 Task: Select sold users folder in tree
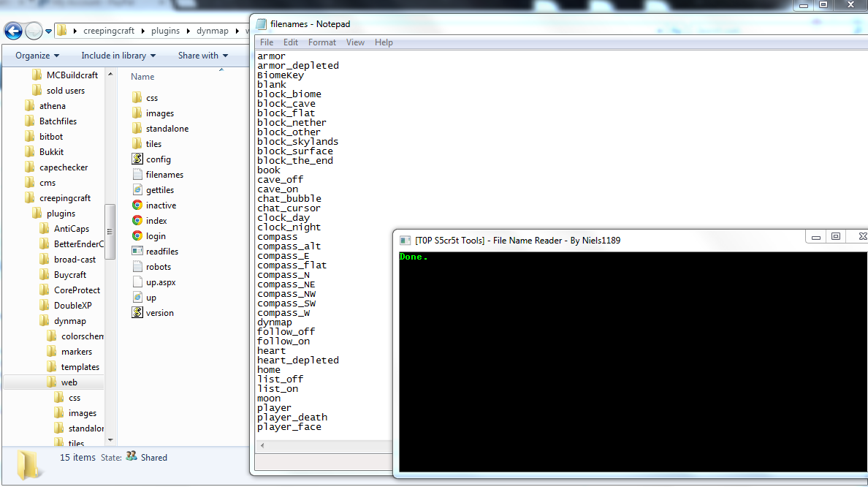(x=58, y=91)
